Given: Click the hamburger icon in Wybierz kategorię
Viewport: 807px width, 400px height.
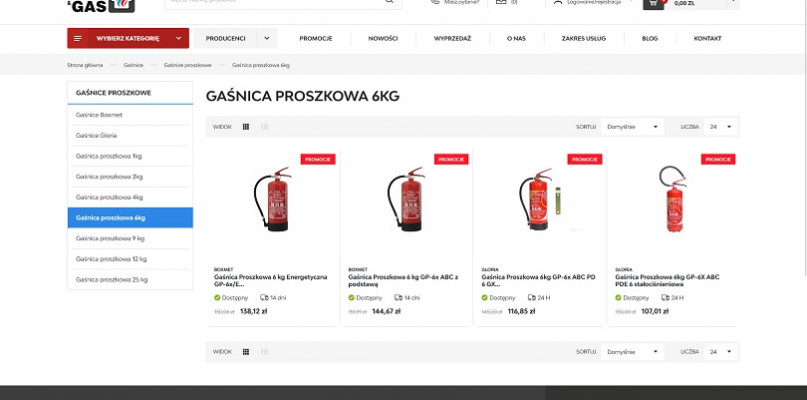Looking at the screenshot, I should pyautogui.click(x=78, y=39).
